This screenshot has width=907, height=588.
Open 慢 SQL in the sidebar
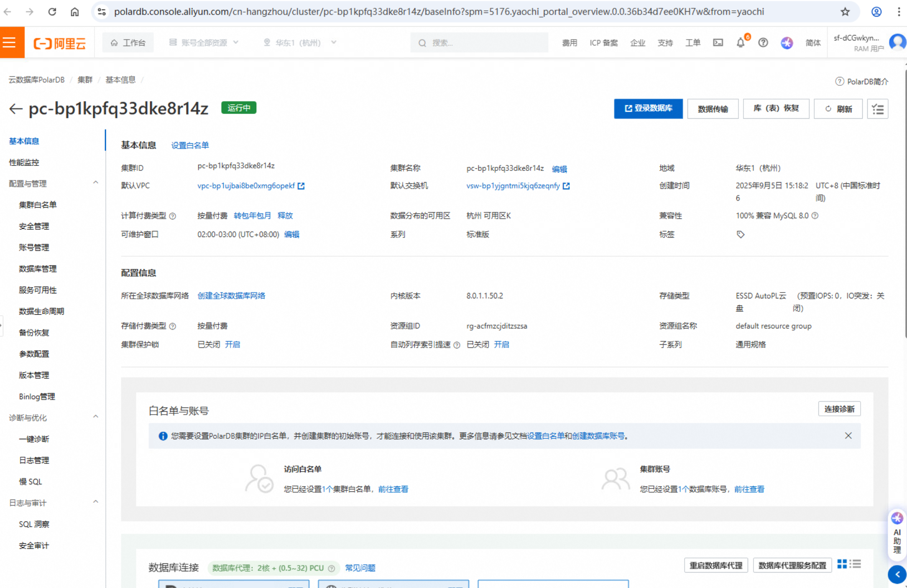pyautogui.click(x=30, y=482)
